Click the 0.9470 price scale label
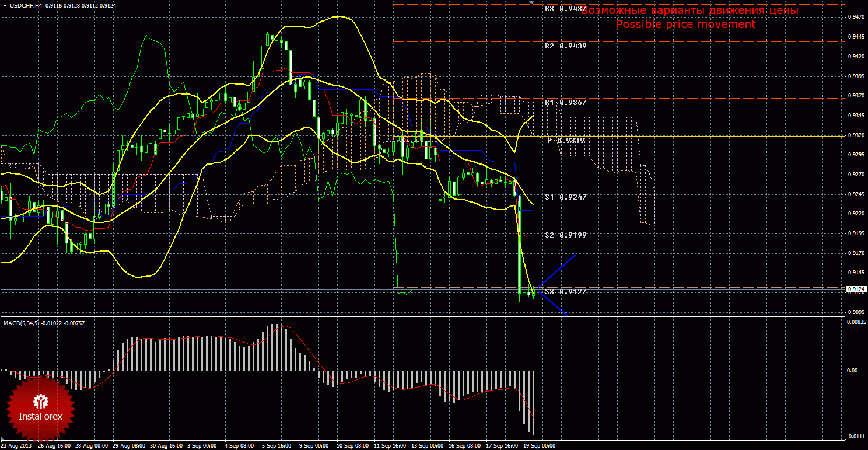 click(856, 18)
